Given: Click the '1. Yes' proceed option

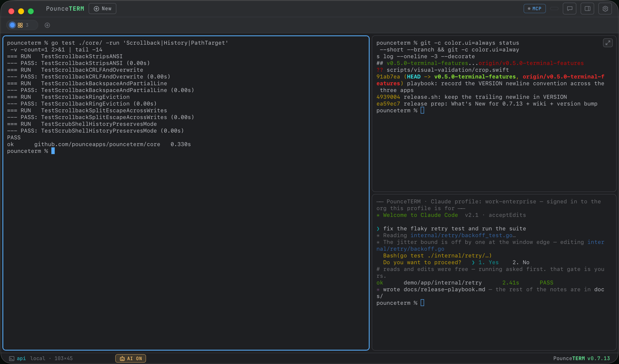Looking at the screenshot, I should tap(489, 262).
